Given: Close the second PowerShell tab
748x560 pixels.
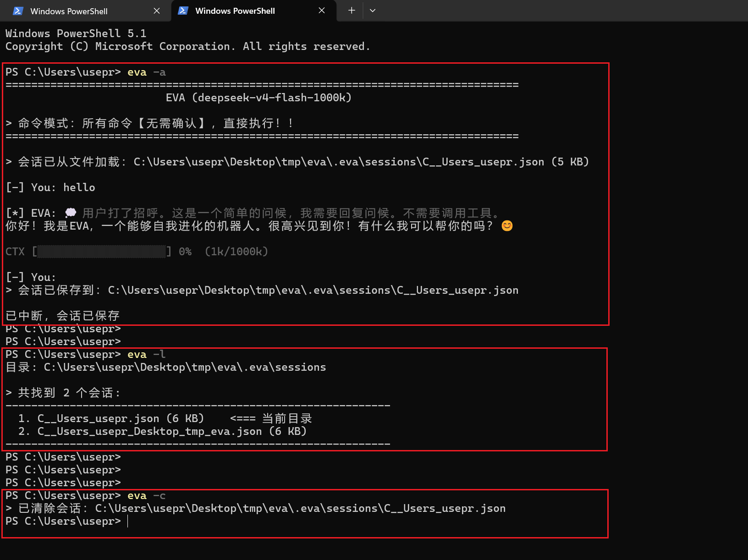Looking at the screenshot, I should click(x=322, y=11).
